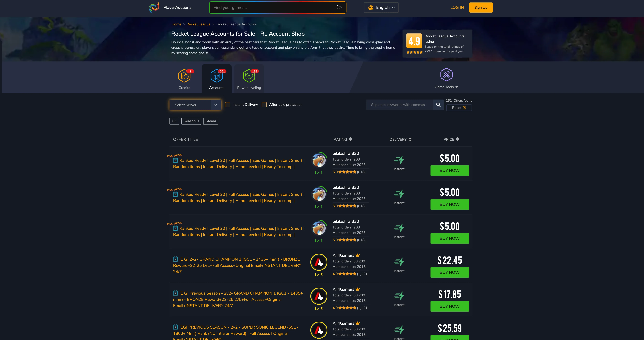Enable the Instant Delivery checkbox

click(227, 105)
